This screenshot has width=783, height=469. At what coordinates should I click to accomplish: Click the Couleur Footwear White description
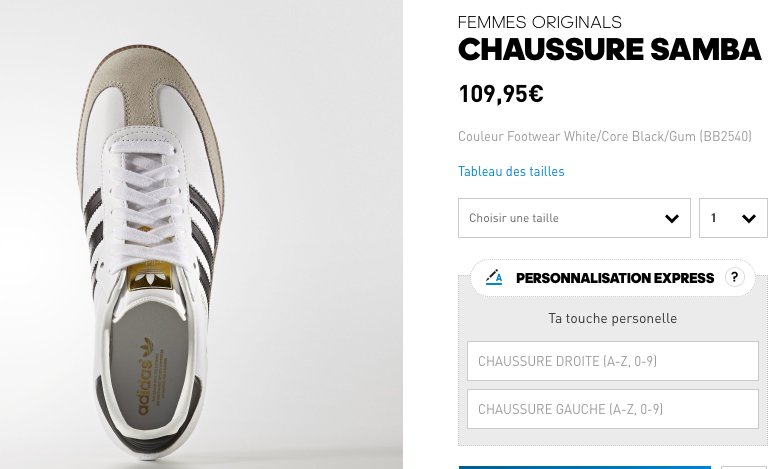click(x=605, y=136)
